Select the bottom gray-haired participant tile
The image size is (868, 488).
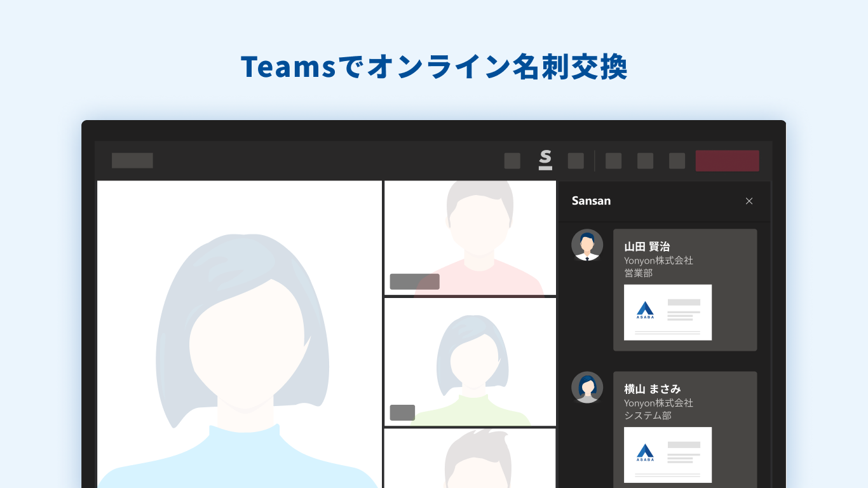pos(470,458)
